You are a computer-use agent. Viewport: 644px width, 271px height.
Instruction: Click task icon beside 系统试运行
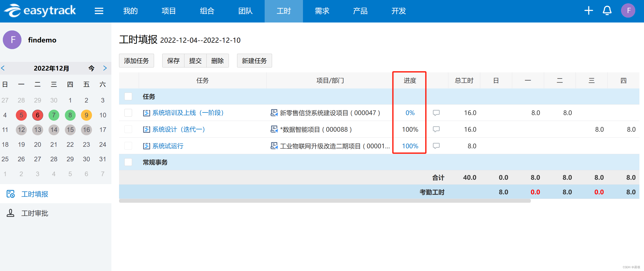146,146
